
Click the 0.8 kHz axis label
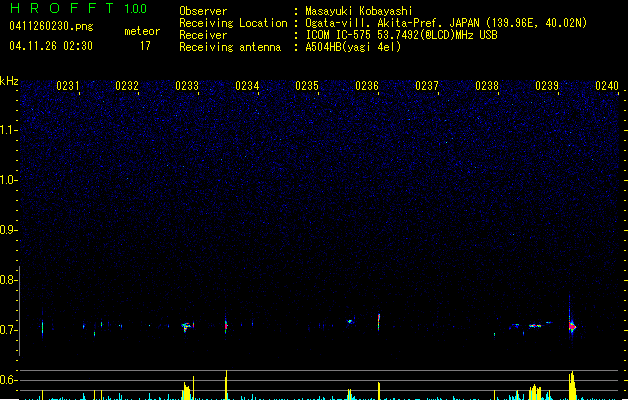pyautogui.click(x=9, y=280)
